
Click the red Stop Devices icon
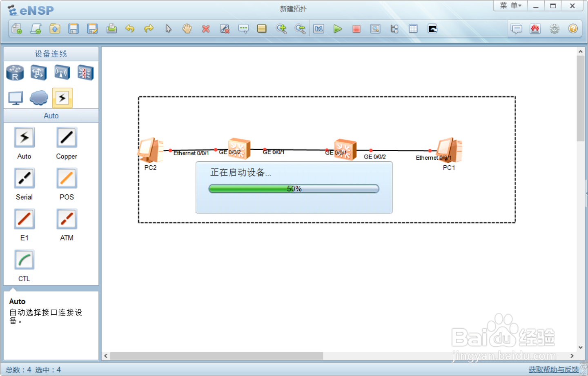[356, 29]
